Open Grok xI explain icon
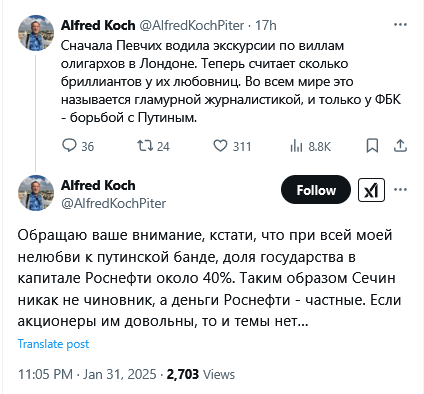The image size is (424, 394). pos(371,190)
